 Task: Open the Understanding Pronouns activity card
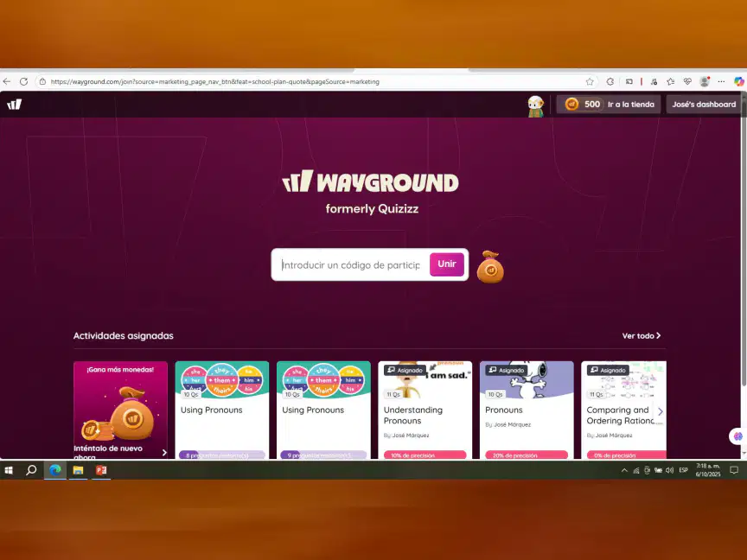(x=425, y=410)
